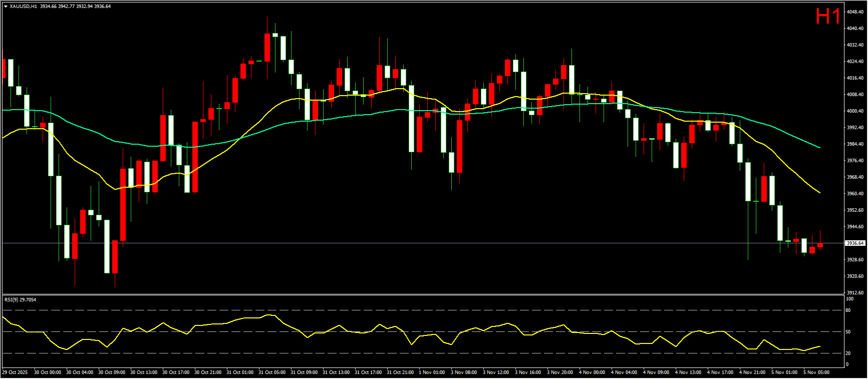Click the 3912.60 price scale label
The width and height of the screenshot is (868, 379).
855,292
